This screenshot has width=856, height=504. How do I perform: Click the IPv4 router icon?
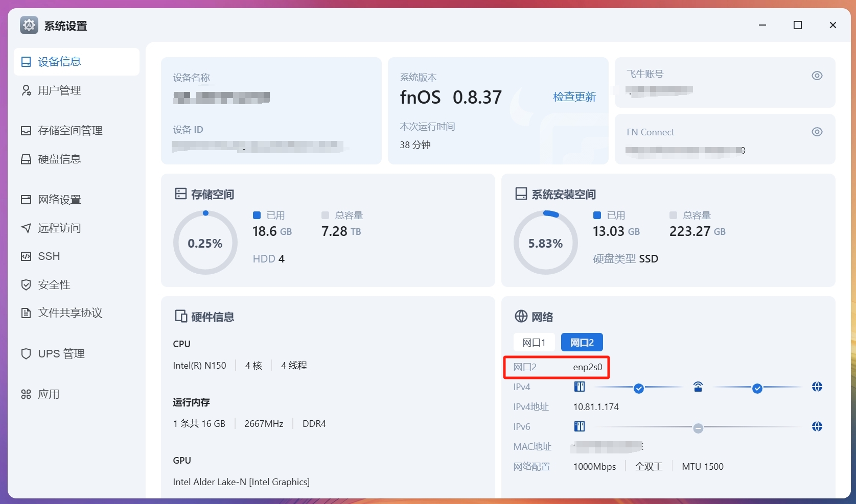click(698, 387)
